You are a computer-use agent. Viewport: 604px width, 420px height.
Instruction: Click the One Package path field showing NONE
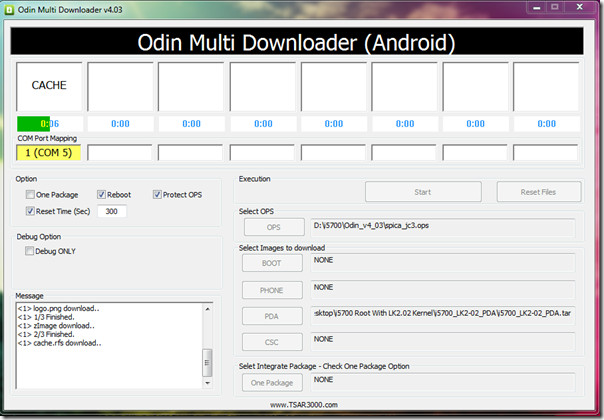click(x=443, y=383)
